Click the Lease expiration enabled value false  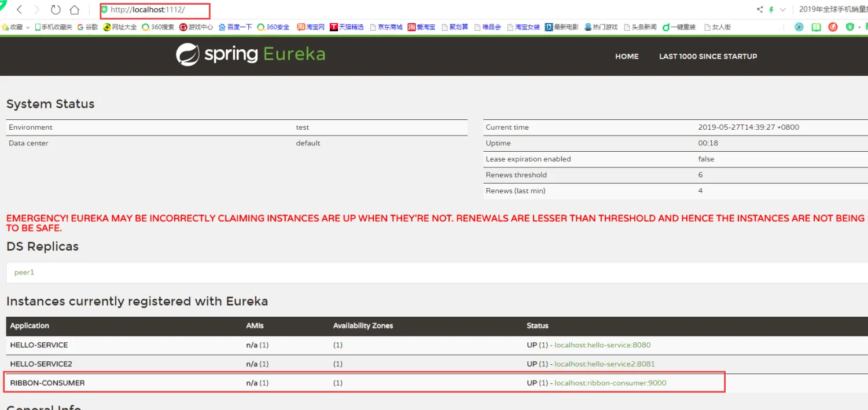[x=706, y=159]
